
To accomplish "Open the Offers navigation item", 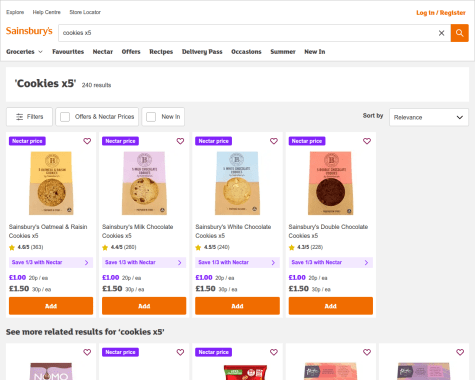I will (131, 52).
